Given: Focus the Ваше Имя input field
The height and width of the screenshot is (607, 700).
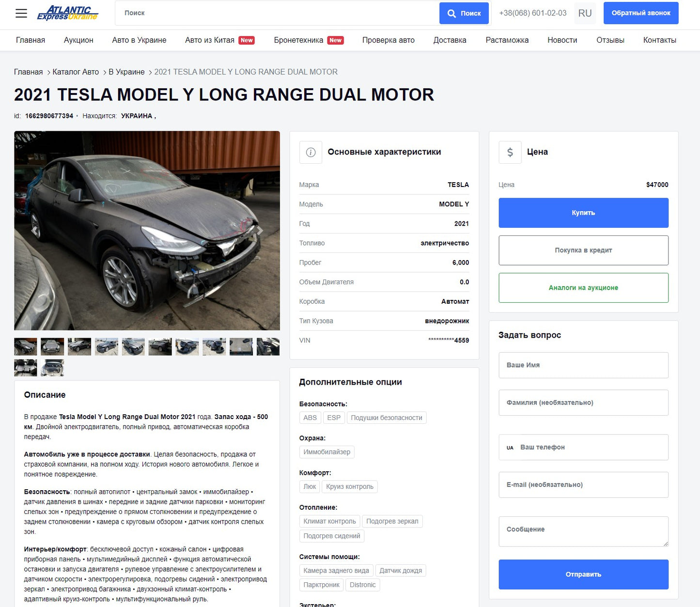Looking at the screenshot, I should point(583,365).
